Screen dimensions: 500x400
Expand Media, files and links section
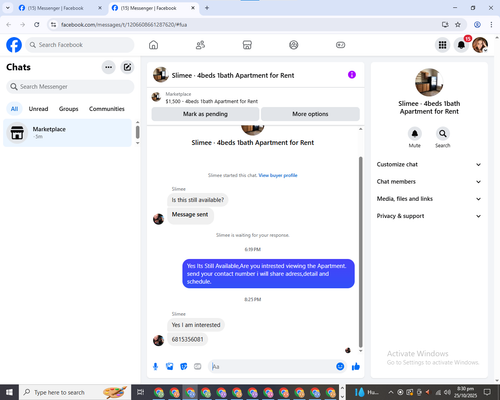429,199
